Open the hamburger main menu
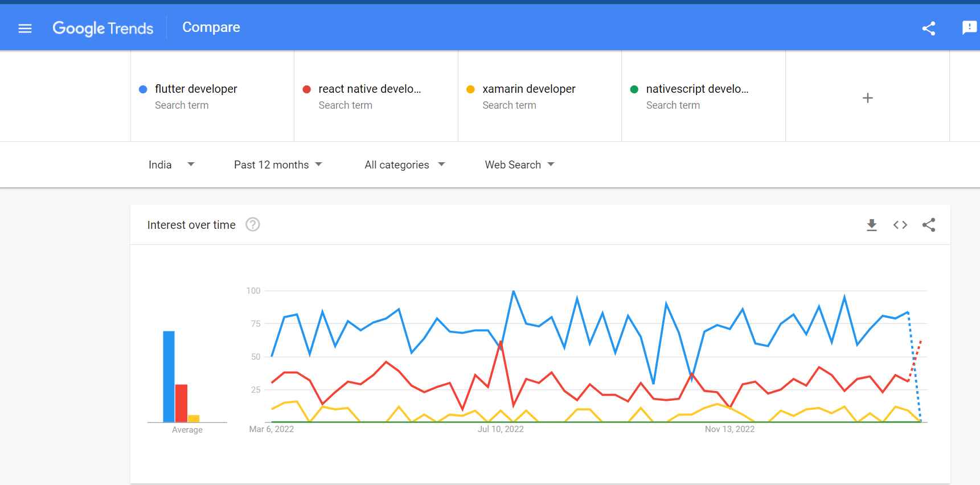 tap(25, 28)
